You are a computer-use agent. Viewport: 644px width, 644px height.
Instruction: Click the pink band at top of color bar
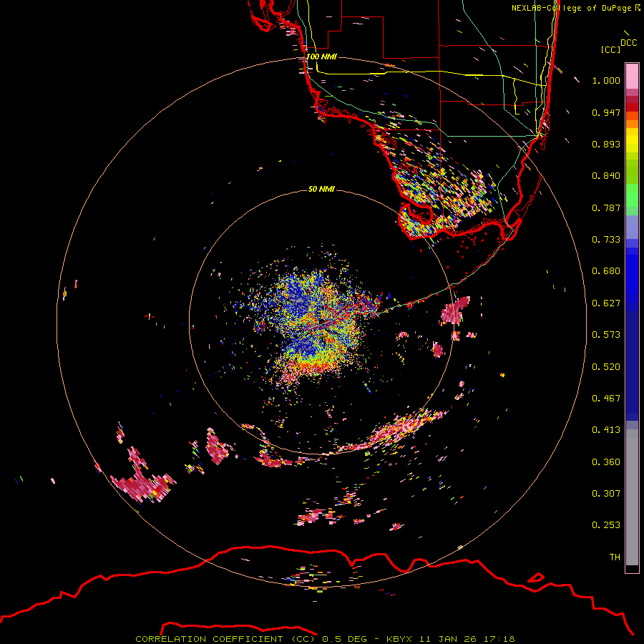point(632,76)
